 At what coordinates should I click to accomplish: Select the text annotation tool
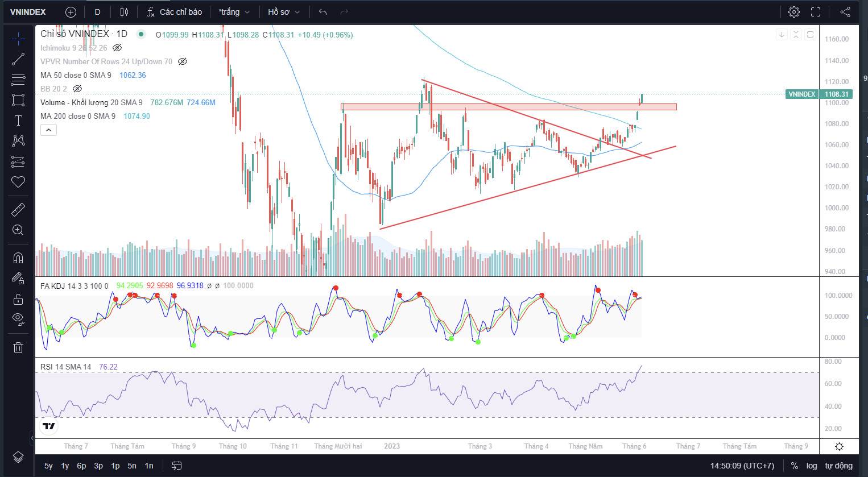tap(18, 121)
